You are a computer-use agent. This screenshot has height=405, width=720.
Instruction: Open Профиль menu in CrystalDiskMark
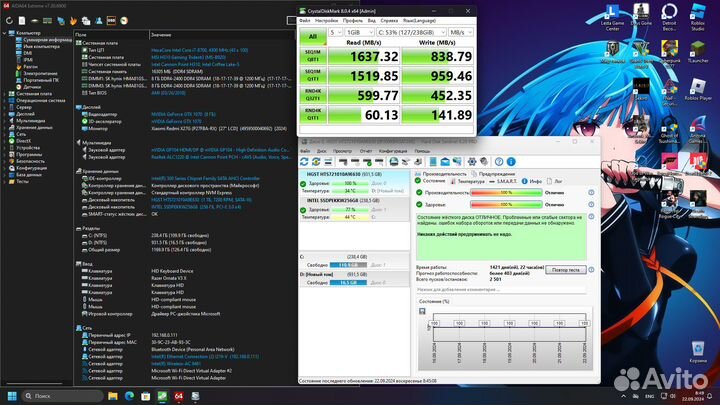pyautogui.click(x=353, y=21)
